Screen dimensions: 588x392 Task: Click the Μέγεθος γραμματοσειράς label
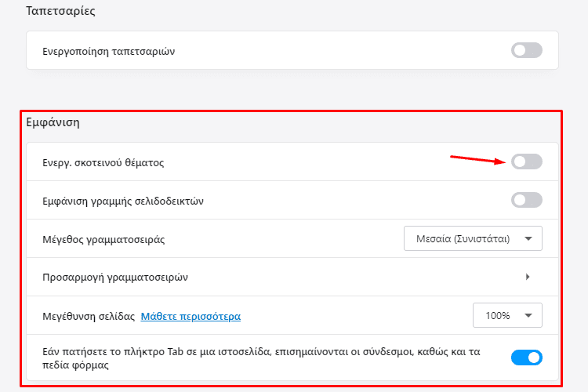click(x=103, y=239)
